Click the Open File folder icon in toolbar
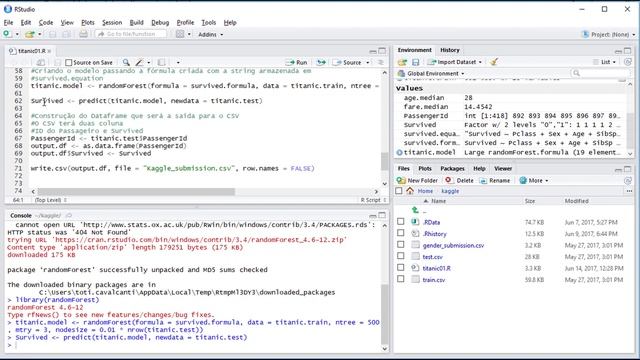 29,34
